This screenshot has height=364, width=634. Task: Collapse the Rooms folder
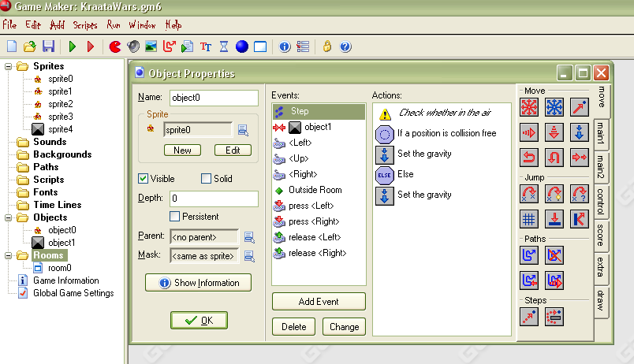point(8,256)
